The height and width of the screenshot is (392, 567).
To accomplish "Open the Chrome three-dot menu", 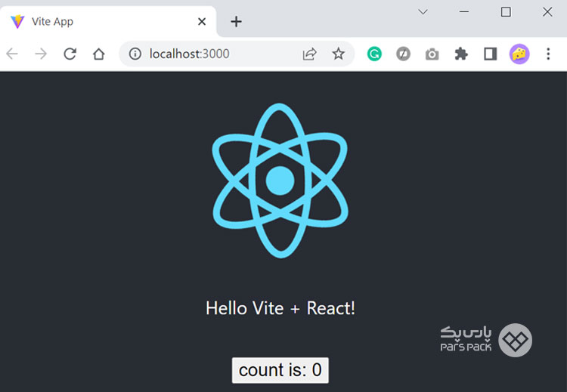I will pyautogui.click(x=548, y=54).
